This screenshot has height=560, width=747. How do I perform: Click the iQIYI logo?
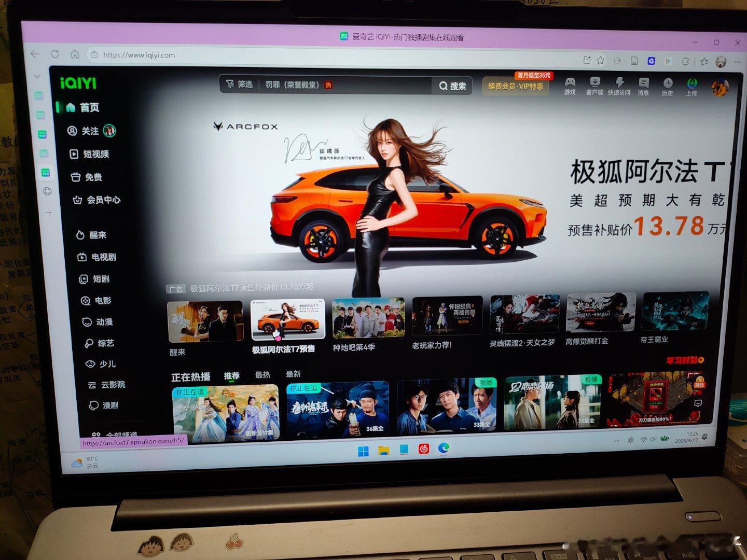pyautogui.click(x=78, y=83)
